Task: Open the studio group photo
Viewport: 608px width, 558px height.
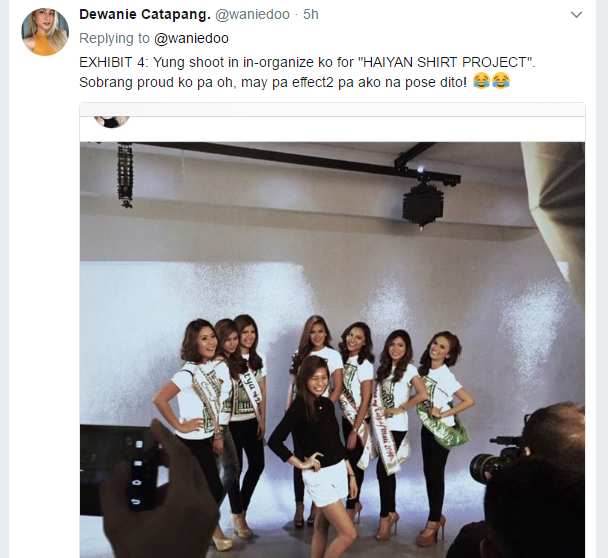Action: click(x=332, y=300)
